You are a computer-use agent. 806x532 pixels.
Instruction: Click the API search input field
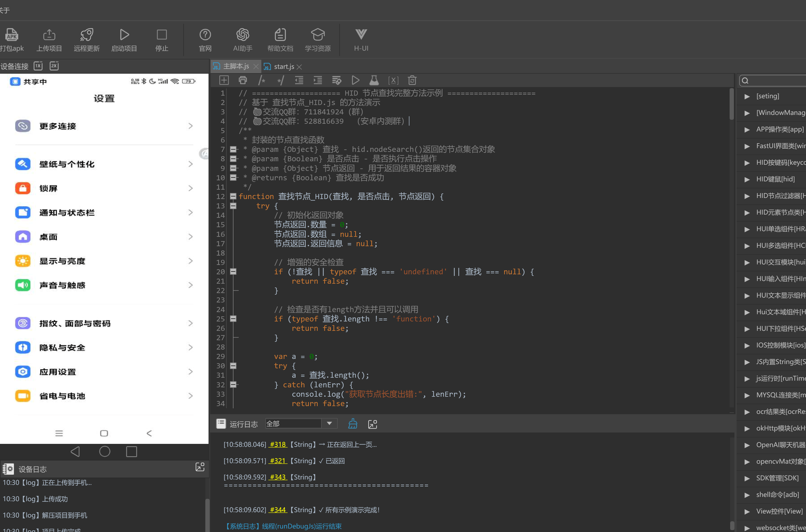(773, 80)
